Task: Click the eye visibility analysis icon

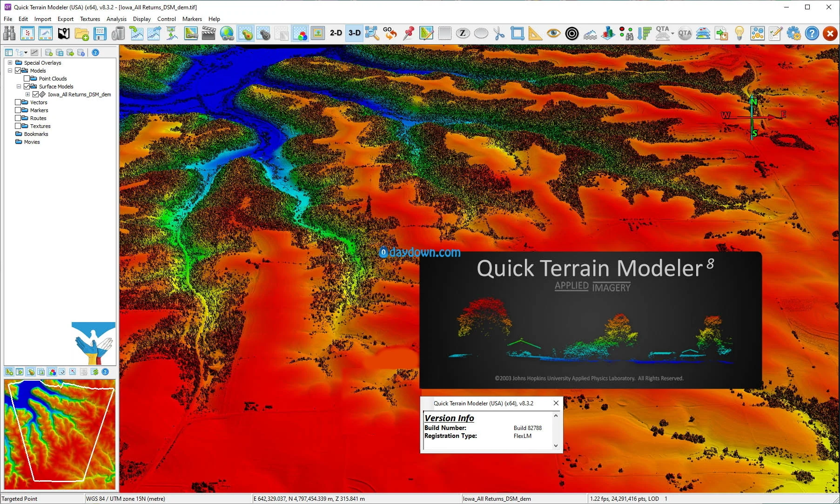Action: coord(553,34)
